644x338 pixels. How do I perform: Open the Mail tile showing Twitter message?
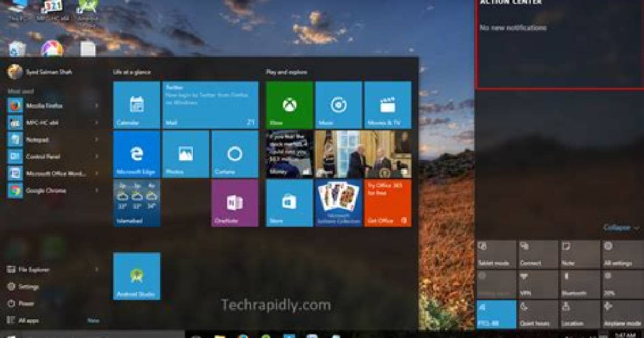tap(211, 105)
